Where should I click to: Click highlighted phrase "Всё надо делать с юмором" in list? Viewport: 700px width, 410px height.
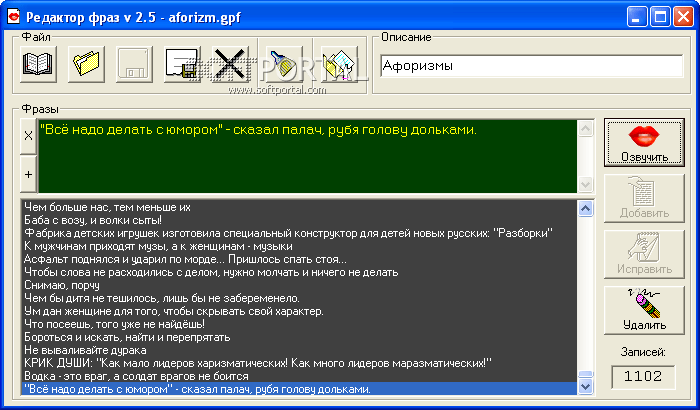(x=299, y=389)
